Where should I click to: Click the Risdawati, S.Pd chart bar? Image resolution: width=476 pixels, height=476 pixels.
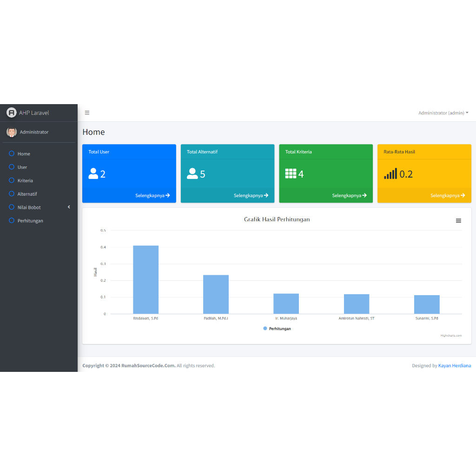coord(145,279)
